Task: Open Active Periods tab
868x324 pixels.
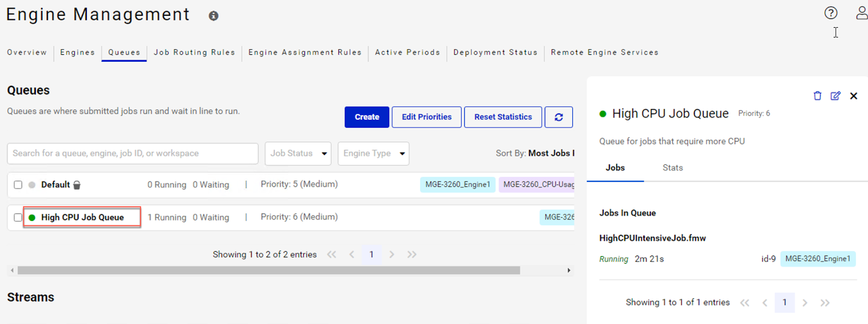Action: point(407,53)
